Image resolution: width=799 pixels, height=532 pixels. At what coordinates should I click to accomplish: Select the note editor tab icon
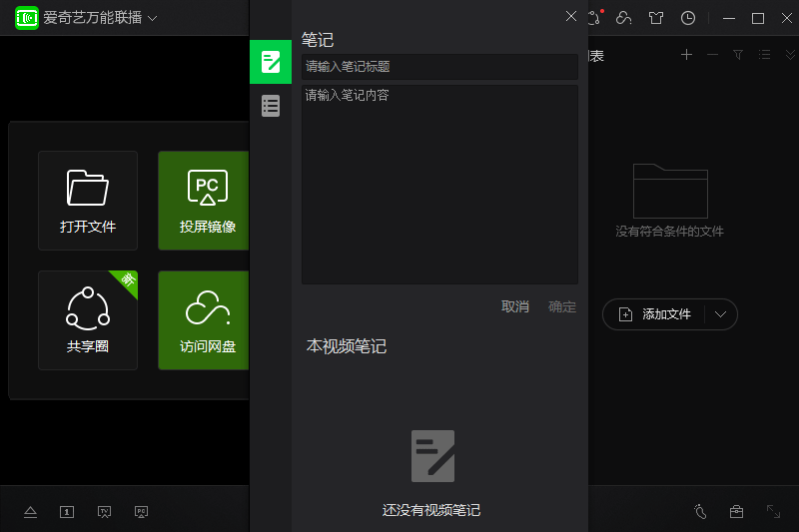[271, 62]
